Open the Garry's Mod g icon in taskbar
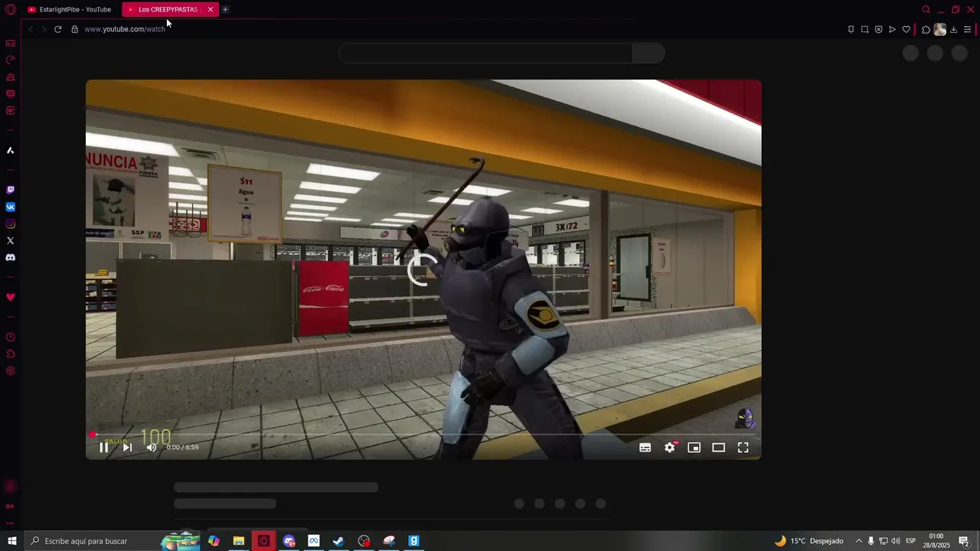980x551 pixels. (x=413, y=541)
